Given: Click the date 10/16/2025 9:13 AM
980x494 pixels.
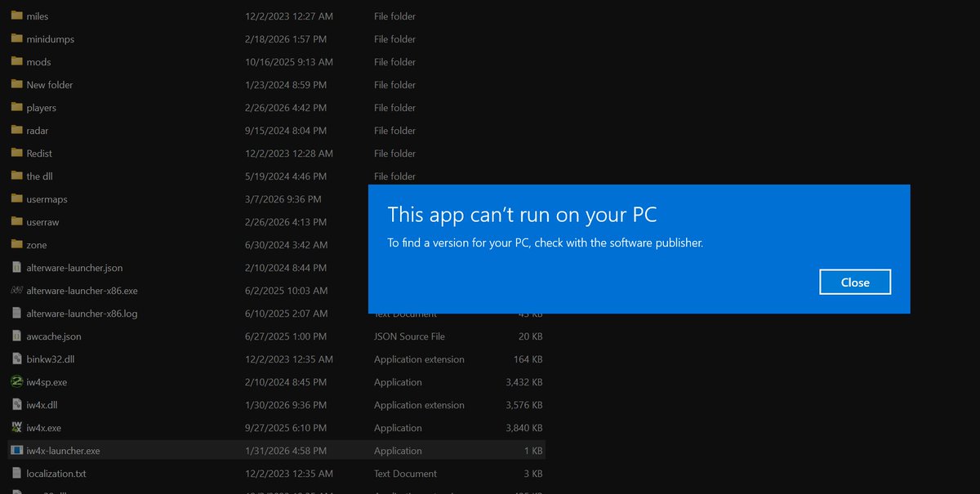Looking at the screenshot, I should (x=289, y=62).
